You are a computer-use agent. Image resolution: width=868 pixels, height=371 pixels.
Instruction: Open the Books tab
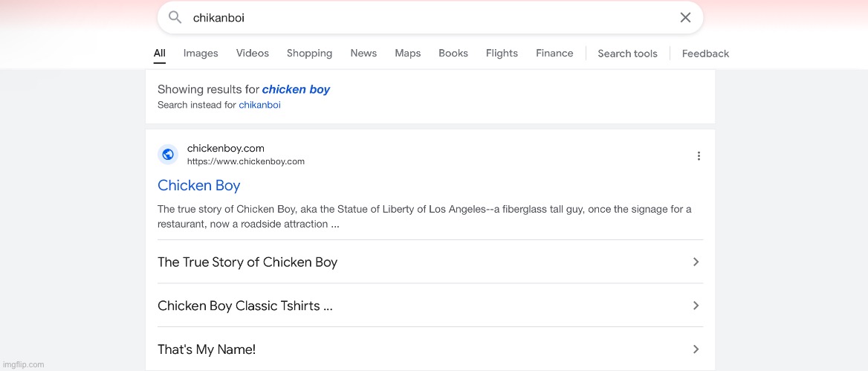pyautogui.click(x=453, y=54)
